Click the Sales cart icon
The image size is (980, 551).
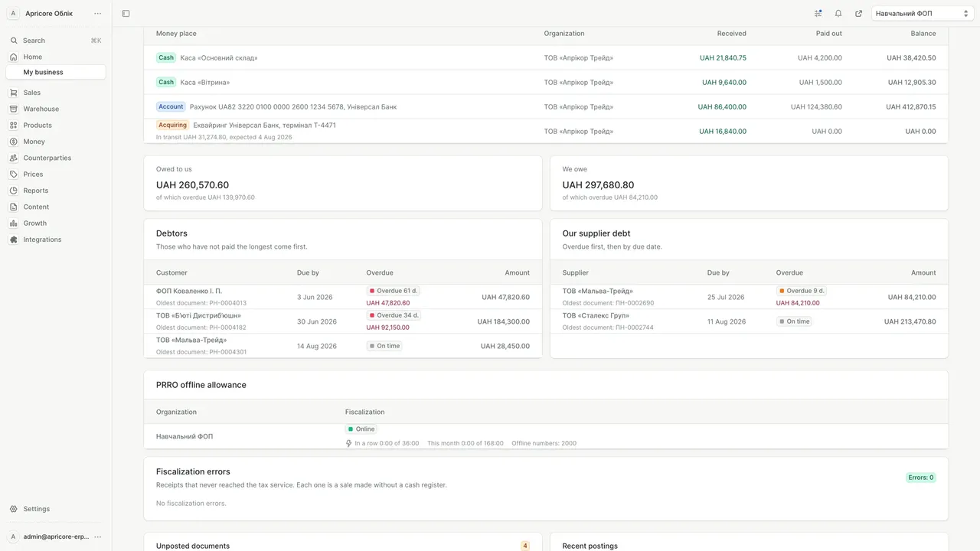pyautogui.click(x=14, y=93)
